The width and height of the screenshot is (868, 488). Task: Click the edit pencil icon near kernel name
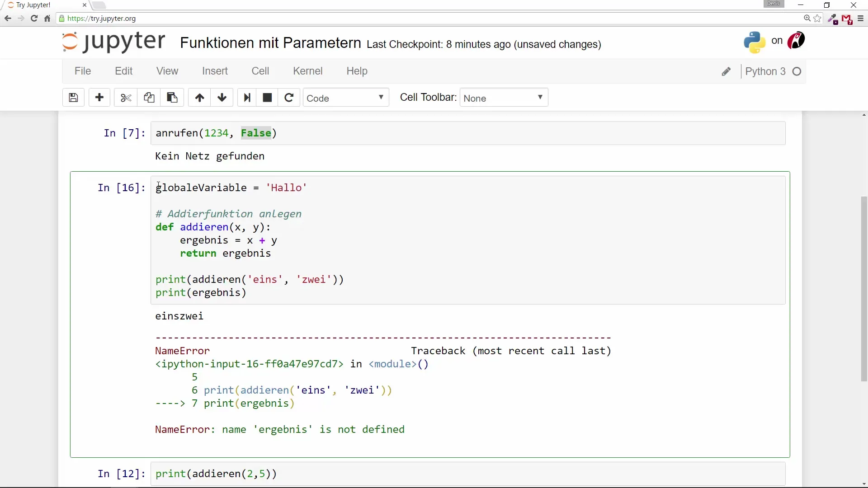point(726,72)
